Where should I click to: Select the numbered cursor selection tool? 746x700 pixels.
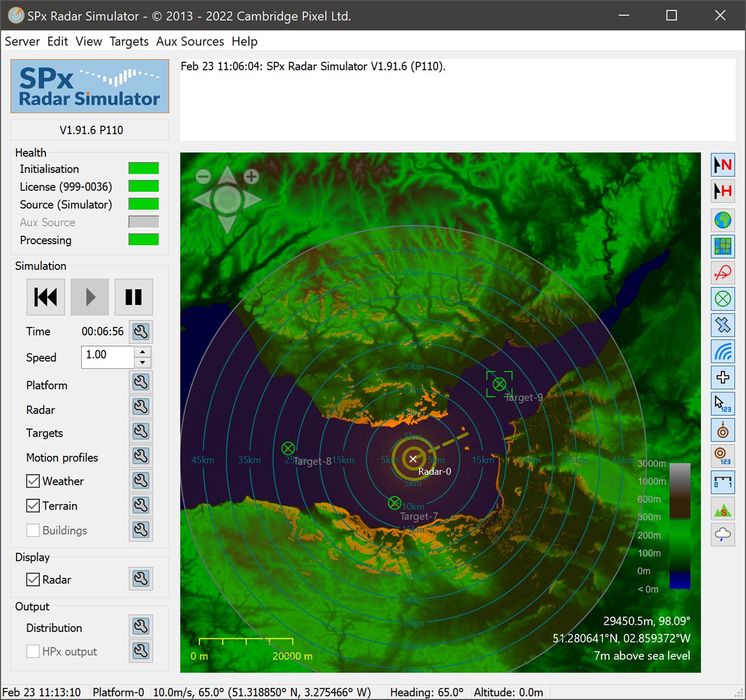(723, 404)
